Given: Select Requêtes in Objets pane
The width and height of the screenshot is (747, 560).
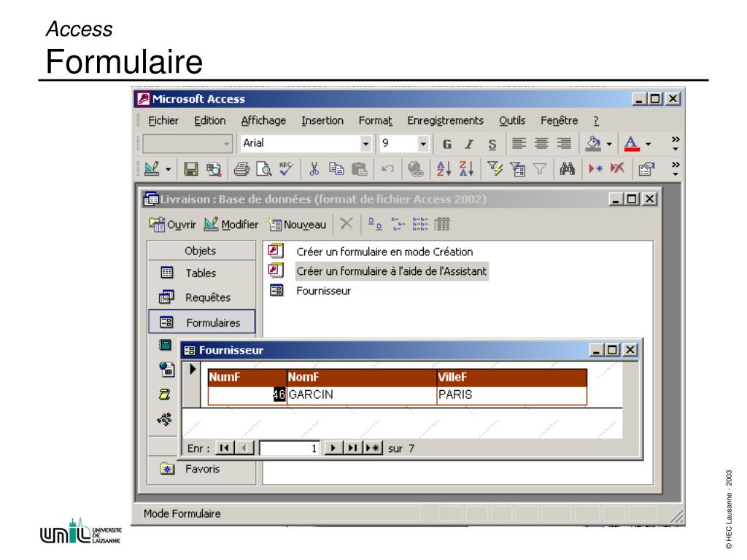Looking at the screenshot, I should point(201,297).
